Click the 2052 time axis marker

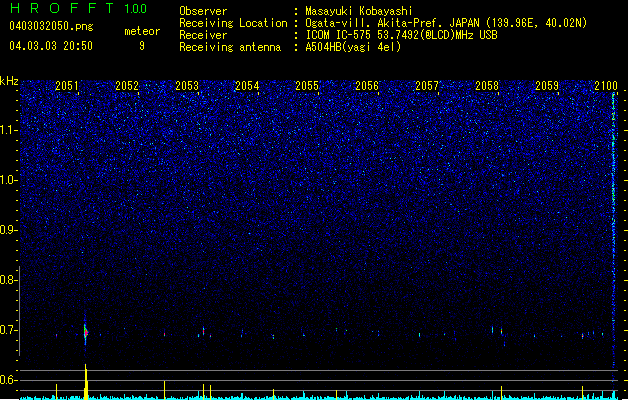click(x=127, y=85)
